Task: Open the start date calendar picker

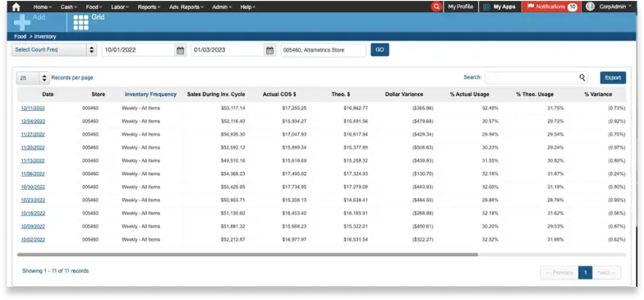Action: 181,50
